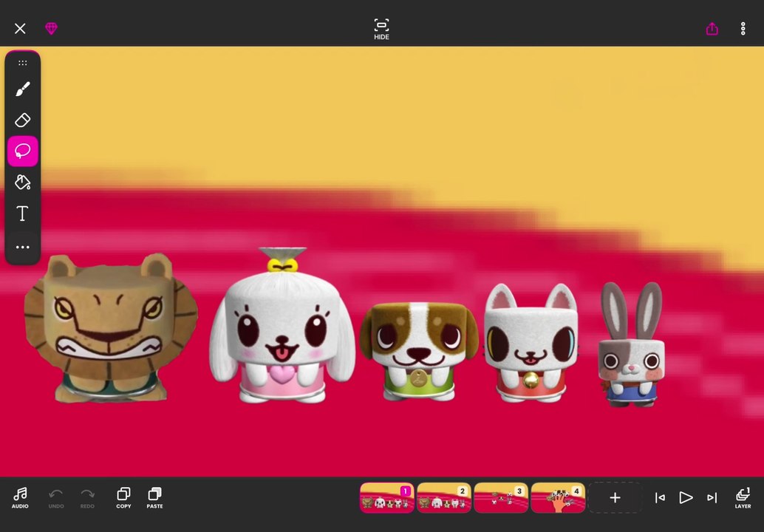Select the Eraser tool
Screen dimensions: 764x532
(x=22, y=120)
